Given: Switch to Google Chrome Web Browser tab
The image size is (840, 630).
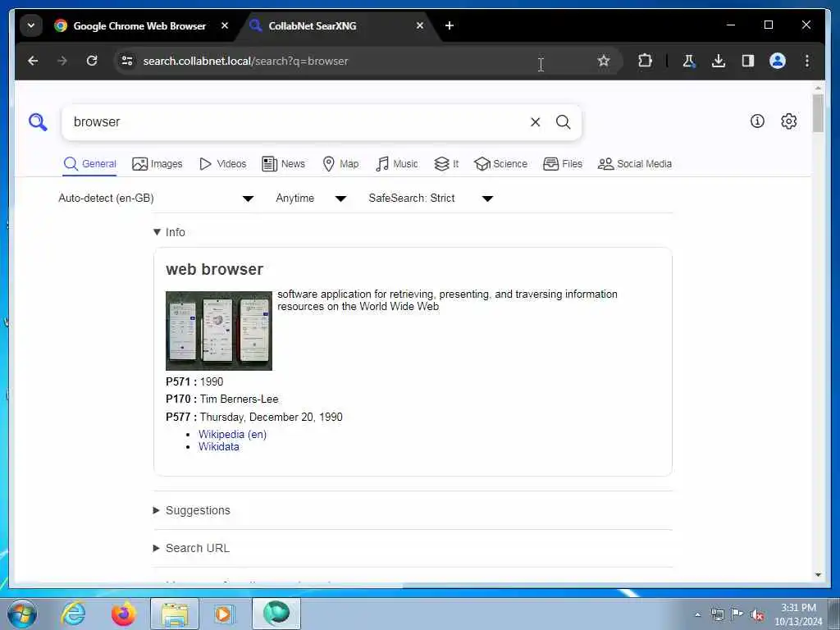Looking at the screenshot, I should 139,25.
